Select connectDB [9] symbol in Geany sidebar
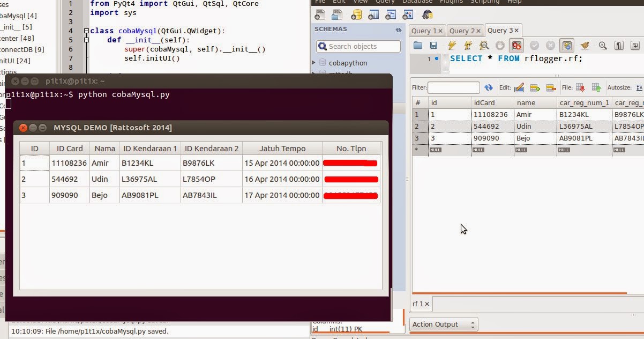 click(x=23, y=49)
